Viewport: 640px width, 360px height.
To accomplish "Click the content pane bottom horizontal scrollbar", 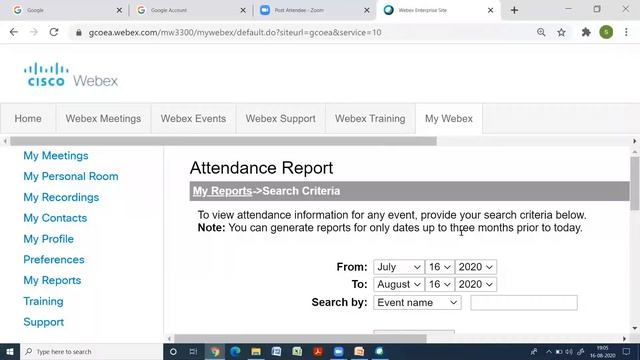I will coord(300,338).
